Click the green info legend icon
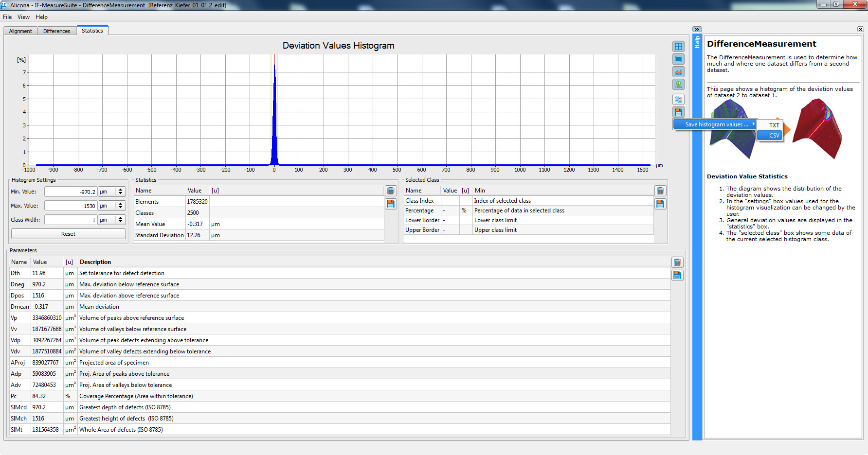 678,85
